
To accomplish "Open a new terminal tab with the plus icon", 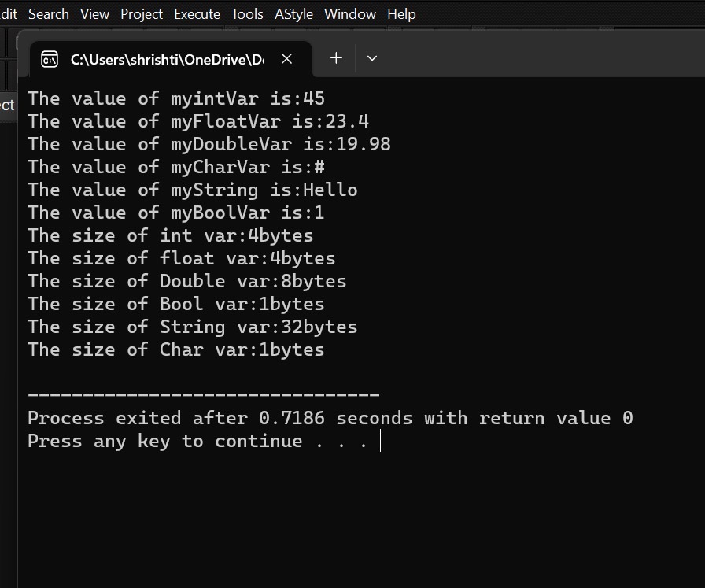I will (336, 57).
